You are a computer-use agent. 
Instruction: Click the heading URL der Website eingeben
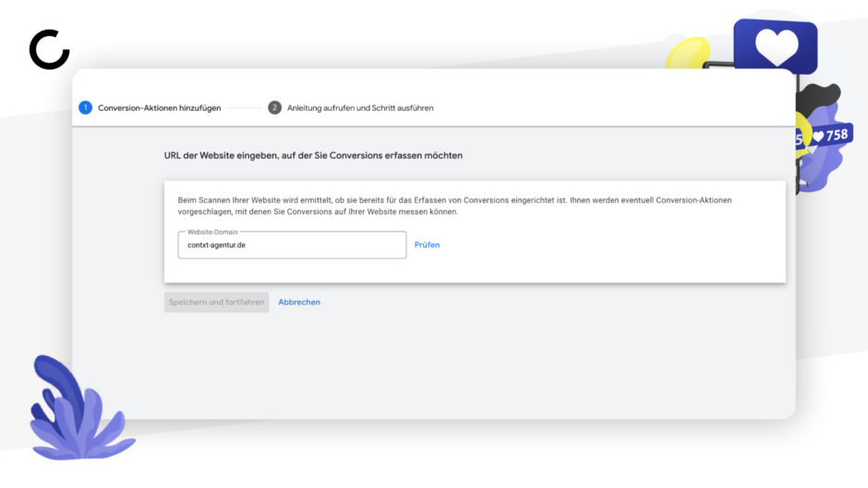coord(313,156)
